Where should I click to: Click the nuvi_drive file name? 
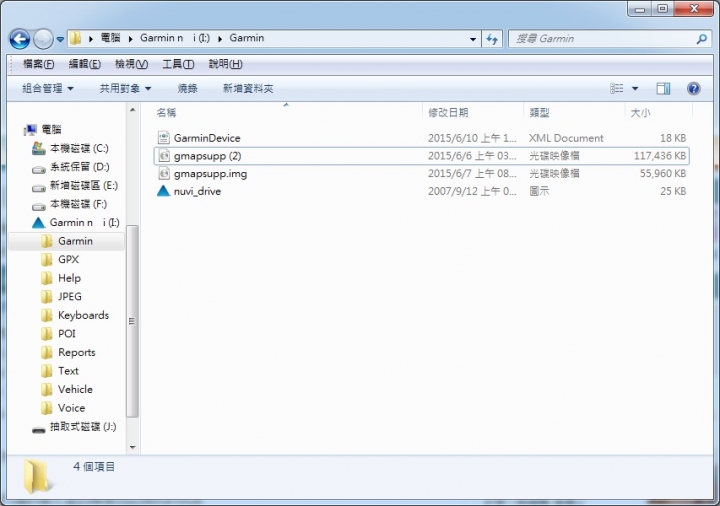point(197,191)
